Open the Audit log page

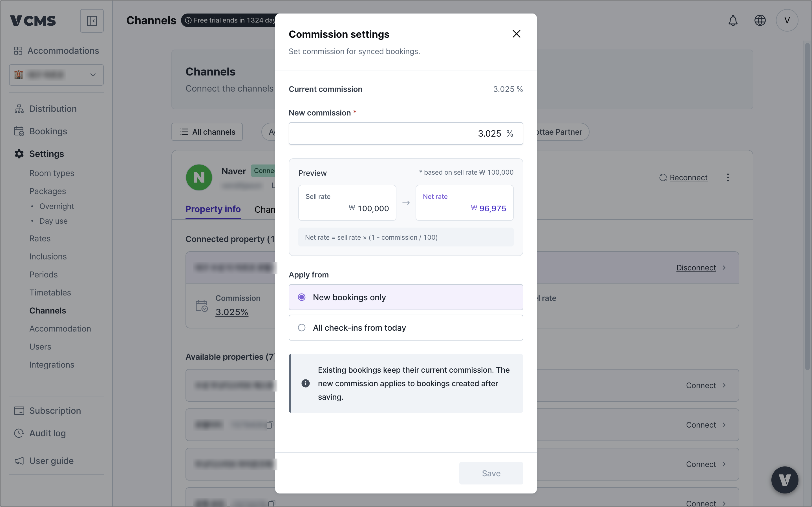[x=47, y=433]
